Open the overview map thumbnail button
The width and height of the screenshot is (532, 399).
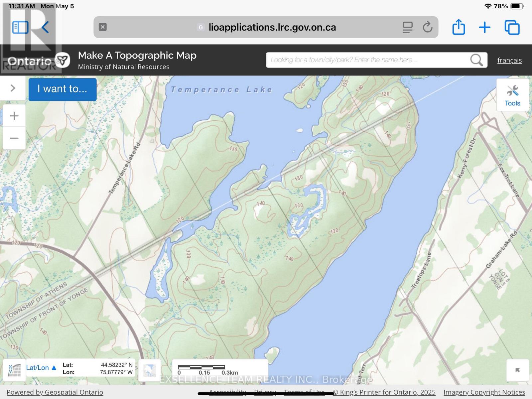pos(149,370)
